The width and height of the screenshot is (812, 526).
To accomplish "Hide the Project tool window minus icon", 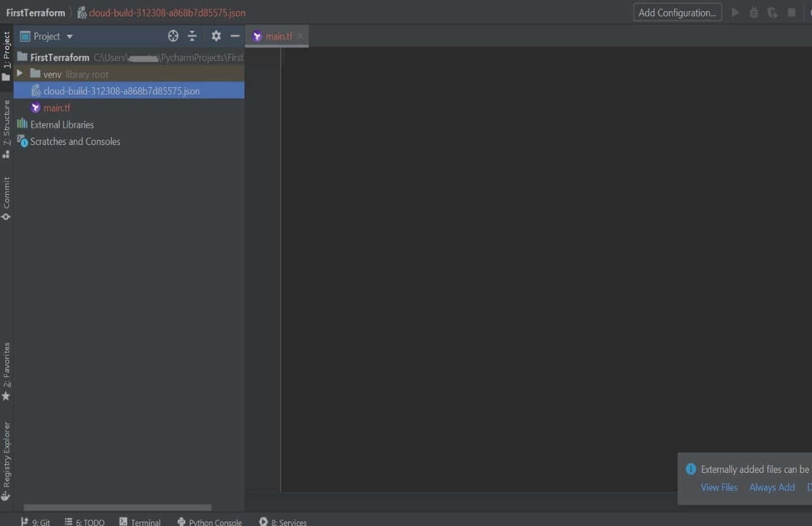I will click(235, 36).
